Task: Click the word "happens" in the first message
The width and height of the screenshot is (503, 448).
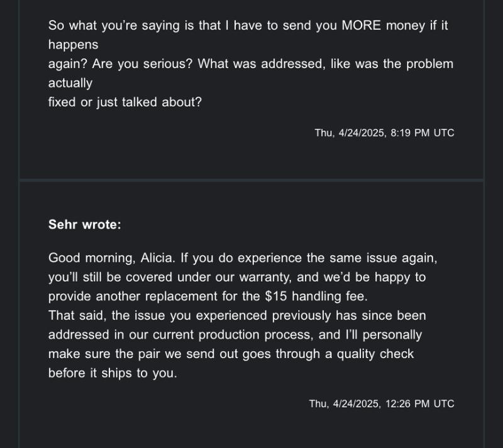Action: click(73, 45)
